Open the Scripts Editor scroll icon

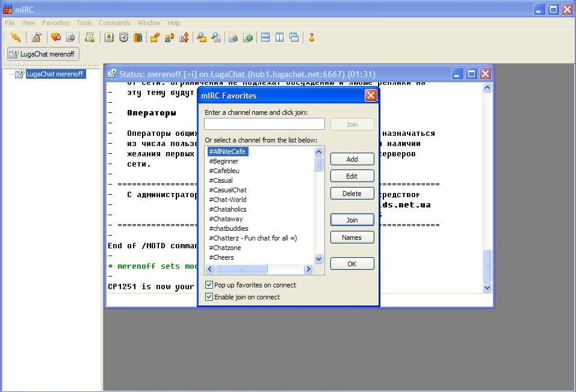[x=90, y=37]
